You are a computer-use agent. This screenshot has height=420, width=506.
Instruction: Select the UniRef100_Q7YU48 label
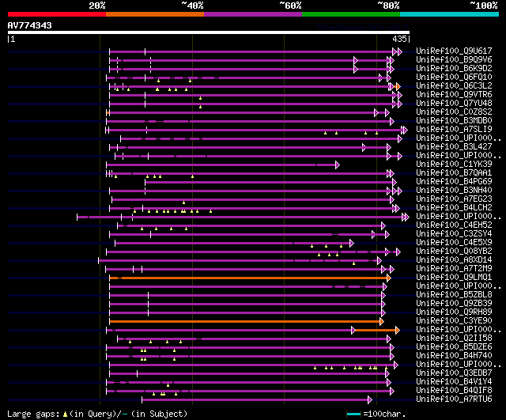454,103
